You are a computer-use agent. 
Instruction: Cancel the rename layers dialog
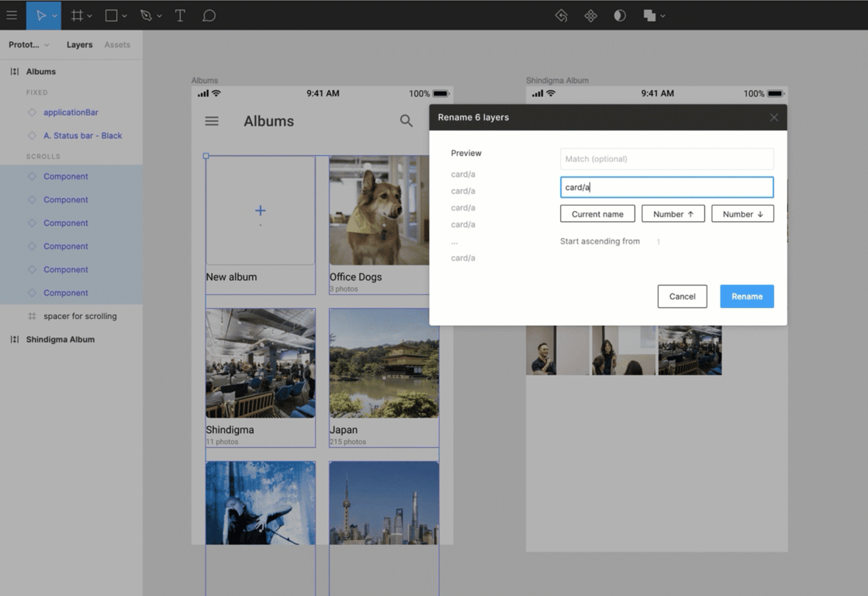point(682,296)
